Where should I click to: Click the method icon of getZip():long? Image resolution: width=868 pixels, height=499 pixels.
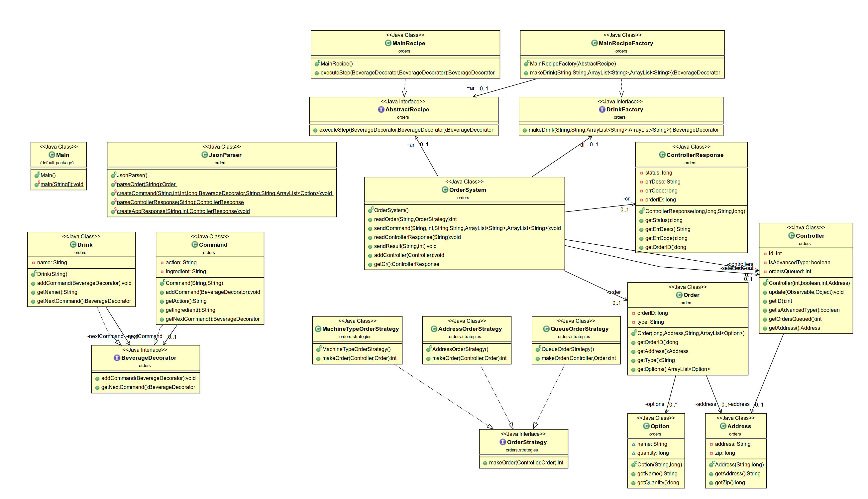coord(711,483)
